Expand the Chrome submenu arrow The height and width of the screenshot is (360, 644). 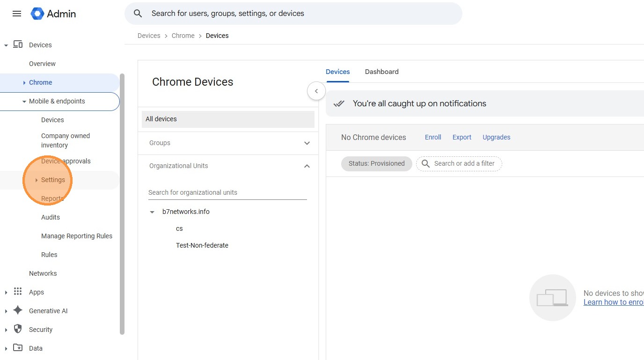pyautogui.click(x=24, y=83)
